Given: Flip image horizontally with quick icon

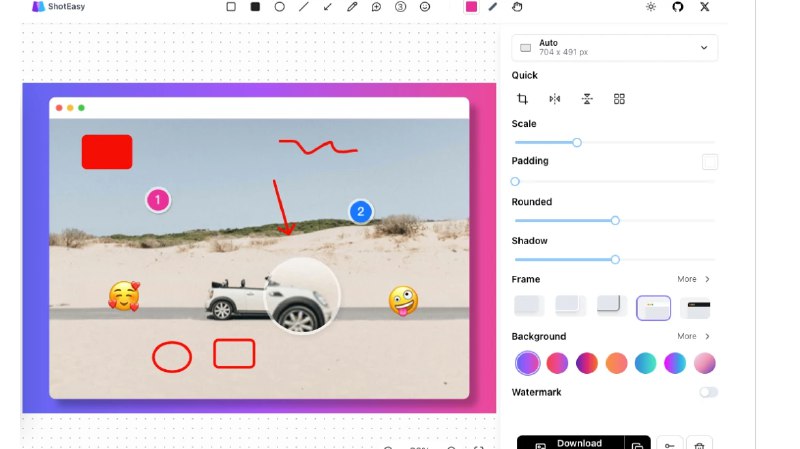Looking at the screenshot, I should click(555, 99).
